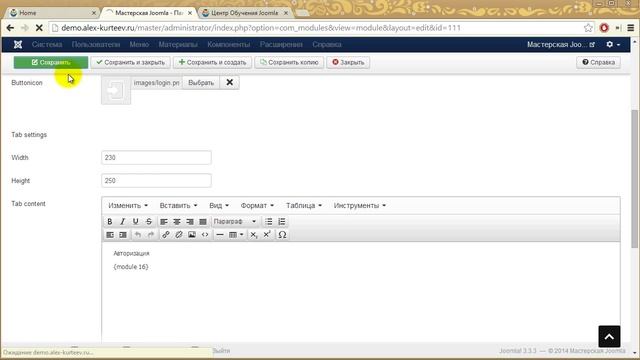Insert an image into content
The height and width of the screenshot is (360, 640).
(192, 235)
